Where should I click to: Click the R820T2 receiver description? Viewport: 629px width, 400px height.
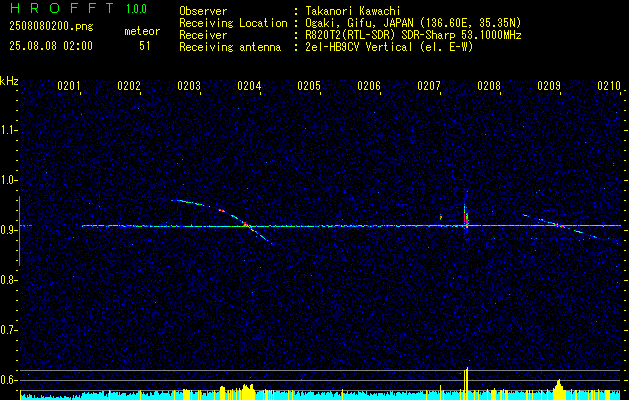[413, 35]
